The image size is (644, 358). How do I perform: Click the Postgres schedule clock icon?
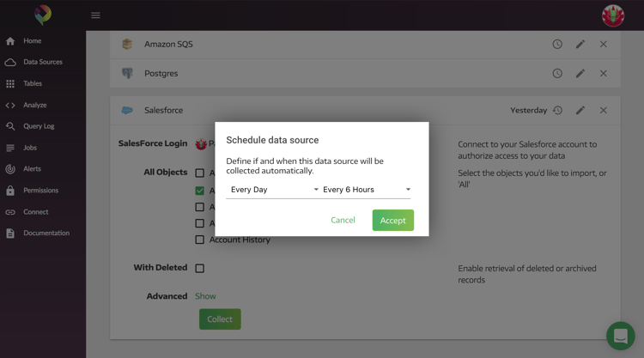(x=557, y=74)
